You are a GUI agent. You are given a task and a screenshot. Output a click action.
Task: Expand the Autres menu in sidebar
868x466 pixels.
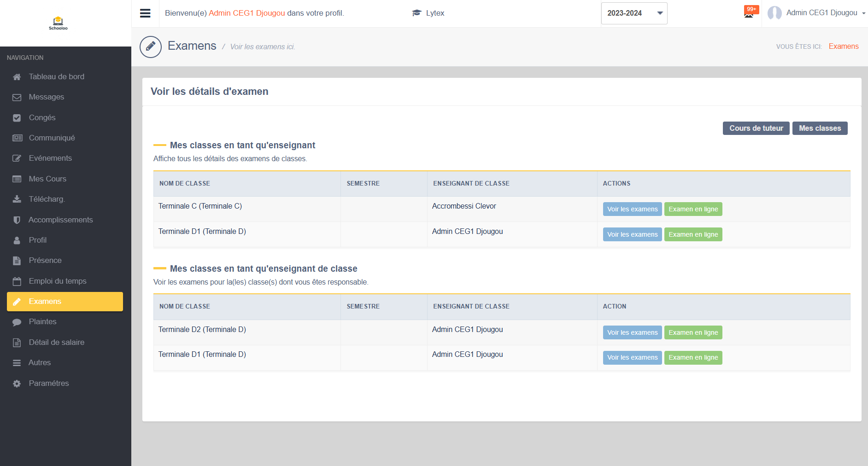[40, 363]
